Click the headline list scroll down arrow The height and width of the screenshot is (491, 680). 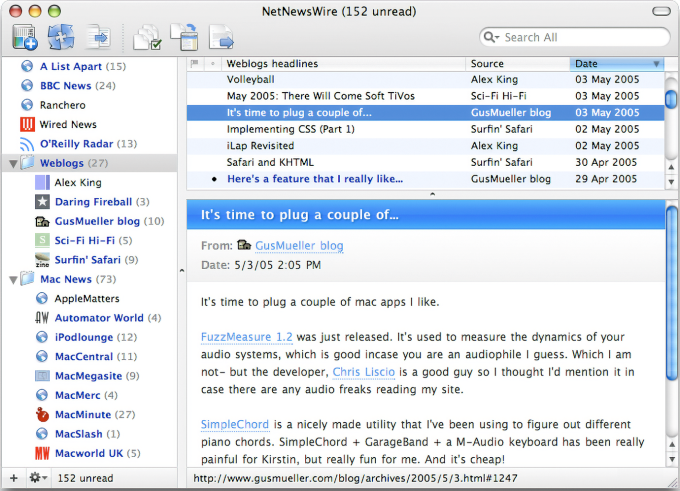[671, 182]
